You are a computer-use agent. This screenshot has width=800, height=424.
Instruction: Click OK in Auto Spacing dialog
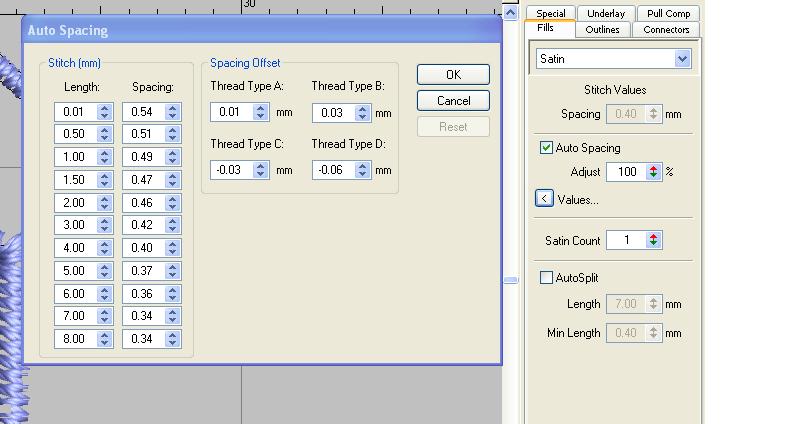[453, 75]
